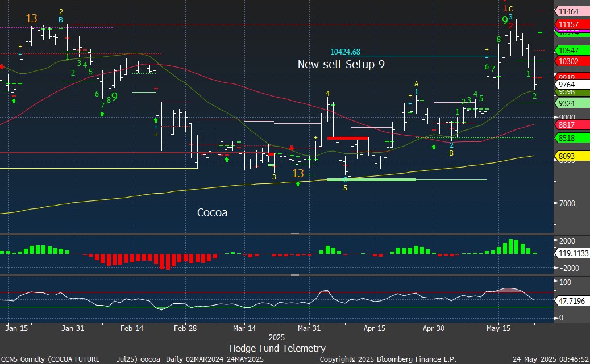Select the yellow wave 5 label at April low
This screenshot has width=590, height=364.
coord(345,187)
